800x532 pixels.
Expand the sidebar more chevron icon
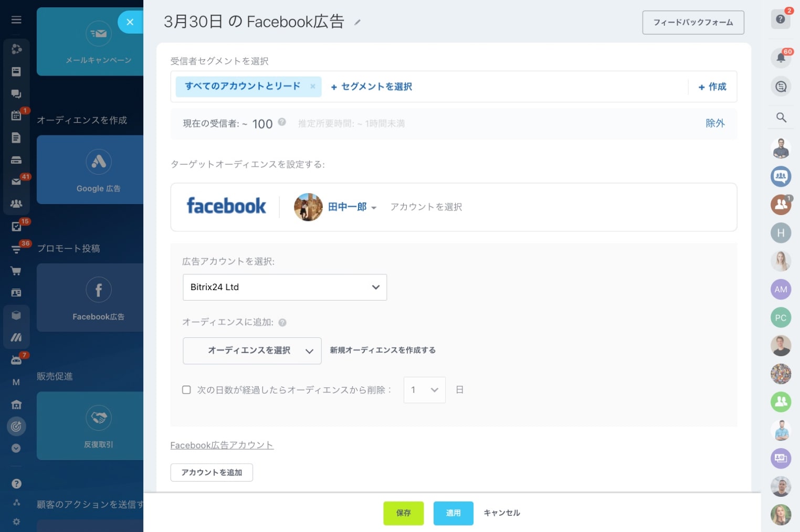click(16, 449)
